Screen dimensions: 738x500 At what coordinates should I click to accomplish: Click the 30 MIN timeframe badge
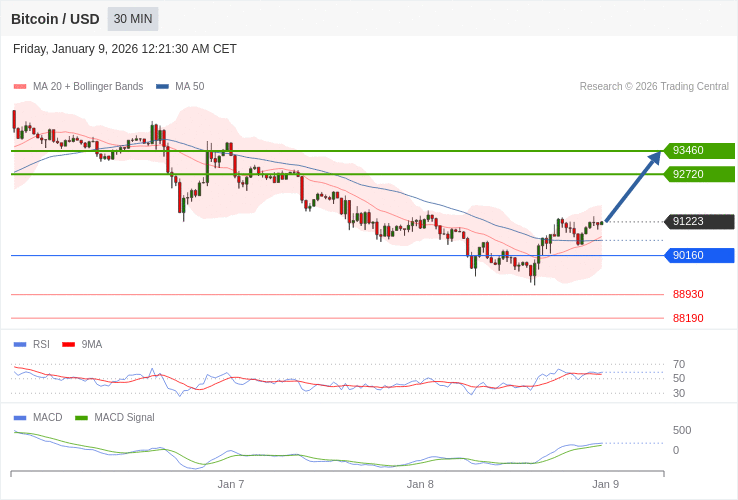[133, 19]
